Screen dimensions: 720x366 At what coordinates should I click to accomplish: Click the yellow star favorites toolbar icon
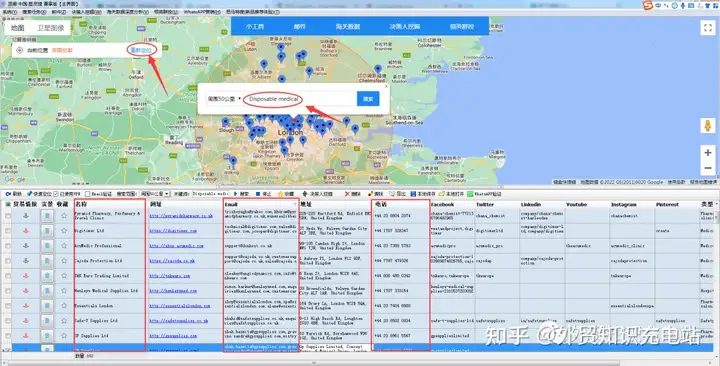[x=281, y=194]
